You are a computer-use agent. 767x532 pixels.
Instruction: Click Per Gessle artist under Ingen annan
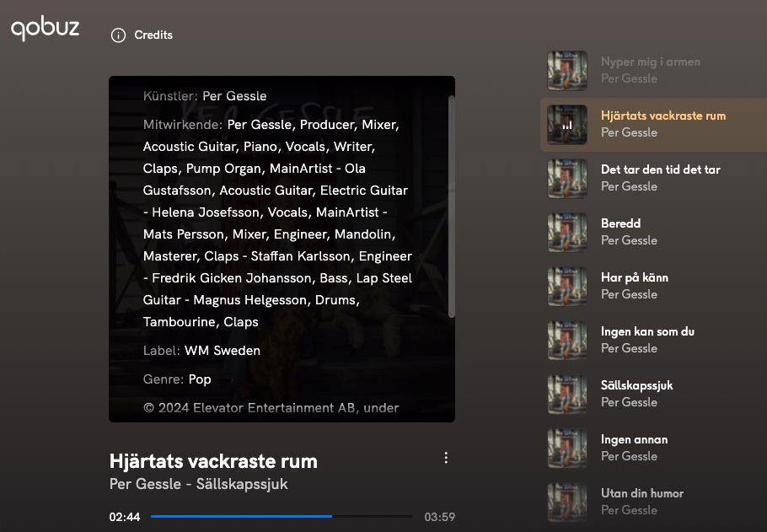tap(629, 456)
